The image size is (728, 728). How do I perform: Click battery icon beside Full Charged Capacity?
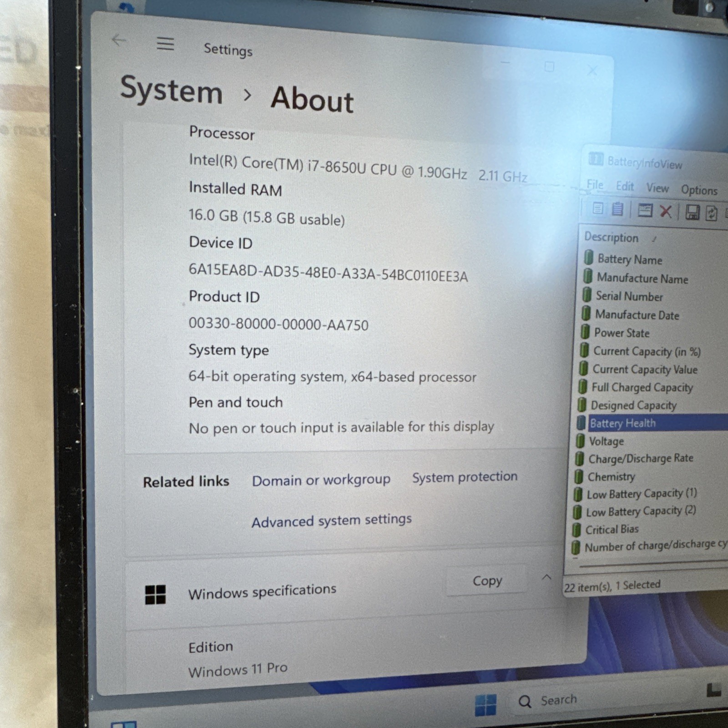[582, 386]
